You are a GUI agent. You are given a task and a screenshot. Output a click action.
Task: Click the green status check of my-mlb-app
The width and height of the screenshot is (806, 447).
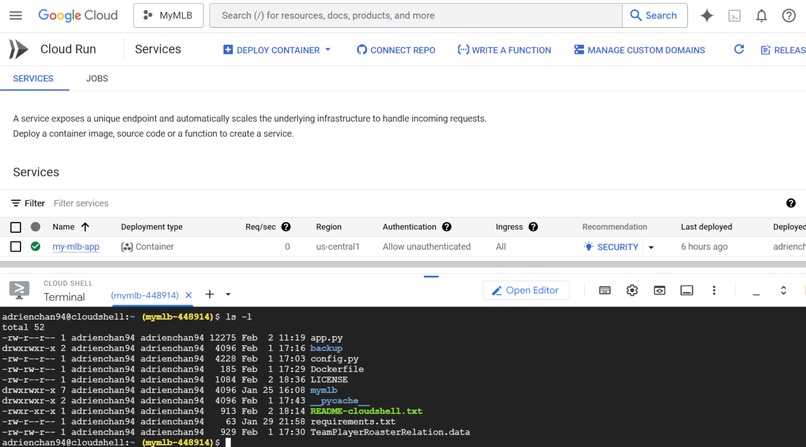tap(35, 247)
